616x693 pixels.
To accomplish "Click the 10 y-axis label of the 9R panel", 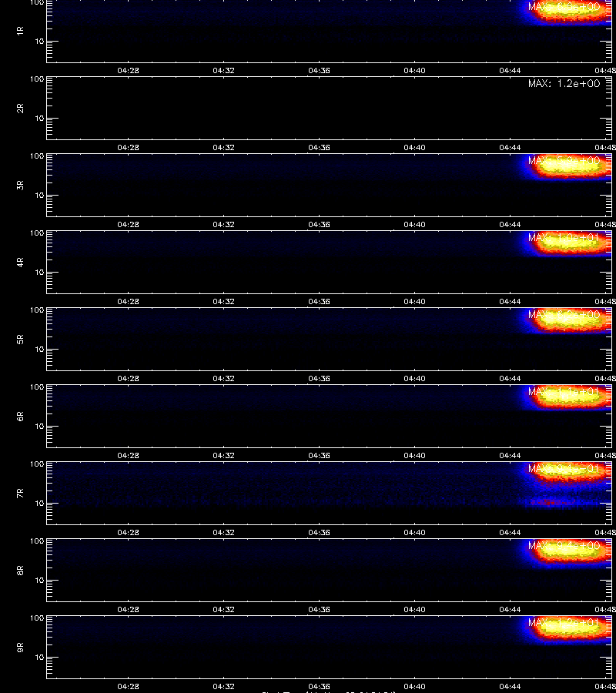I will coord(39,658).
